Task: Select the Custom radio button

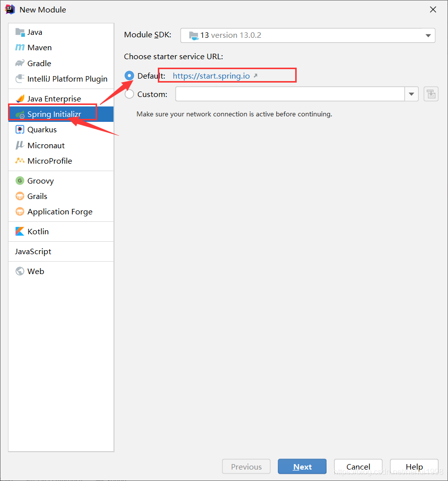Action: (x=129, y=94)
